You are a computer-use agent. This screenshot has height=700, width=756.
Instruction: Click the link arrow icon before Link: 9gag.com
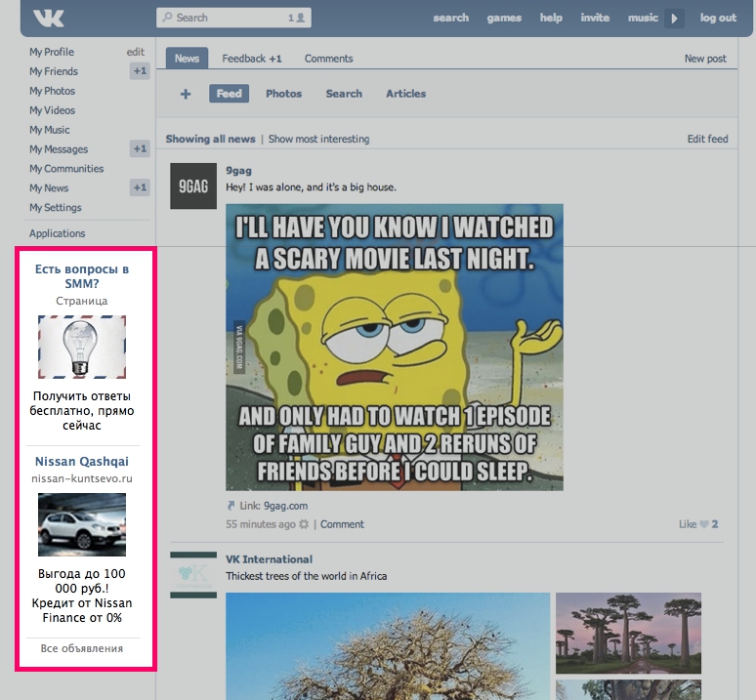coord(231,506)
